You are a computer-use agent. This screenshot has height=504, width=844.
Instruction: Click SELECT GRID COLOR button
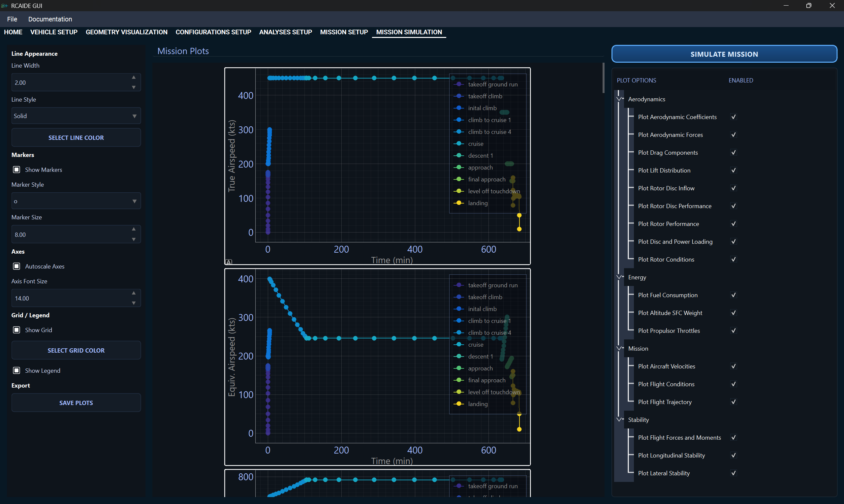click(x=76, y=350)
